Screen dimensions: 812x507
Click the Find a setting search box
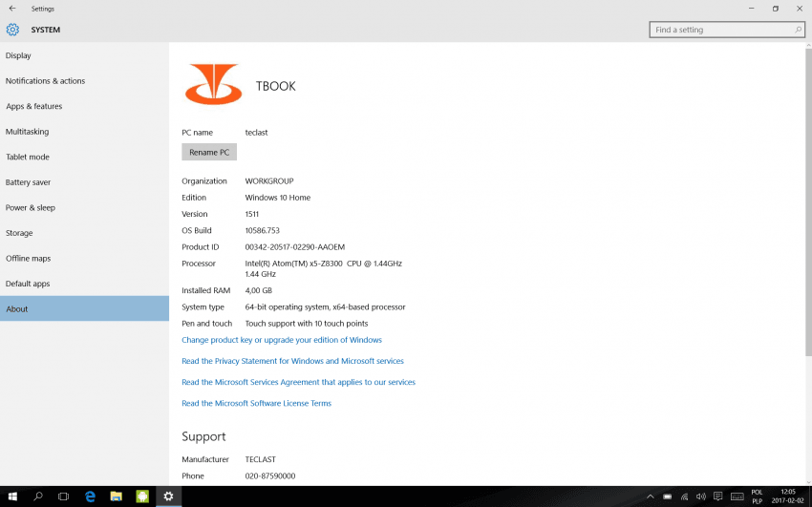pos(721,30)
